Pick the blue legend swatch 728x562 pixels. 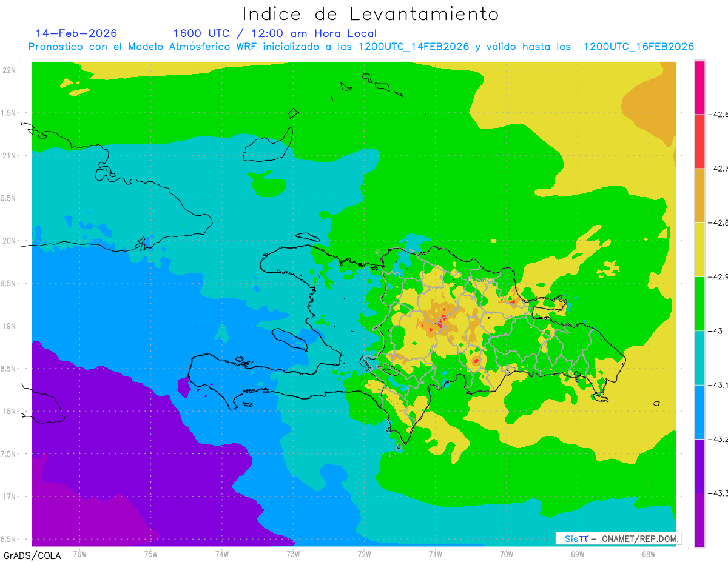click(x=699, y=412)
